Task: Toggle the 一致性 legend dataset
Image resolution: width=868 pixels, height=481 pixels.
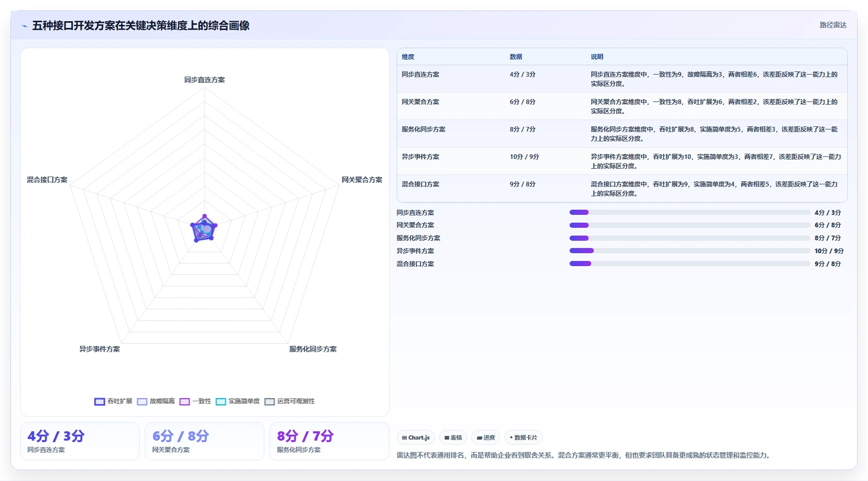Action: click(x=195, y=401)
